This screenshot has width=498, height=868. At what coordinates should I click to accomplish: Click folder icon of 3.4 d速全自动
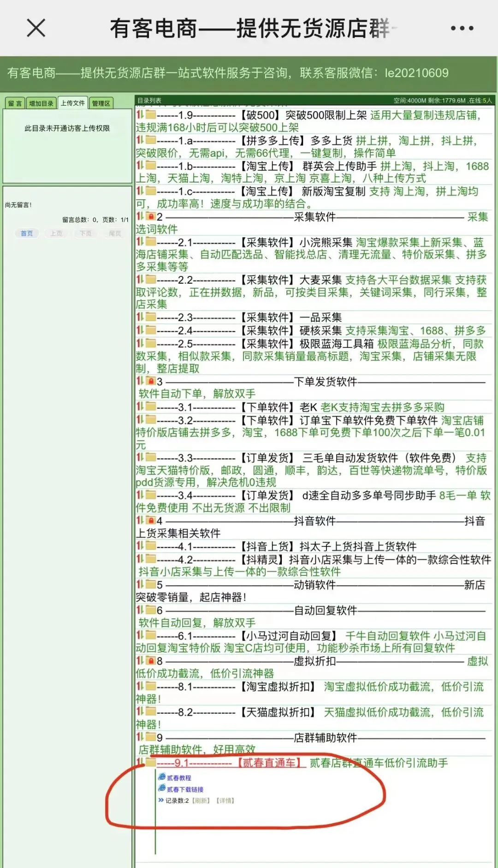(x=151, y=495)
